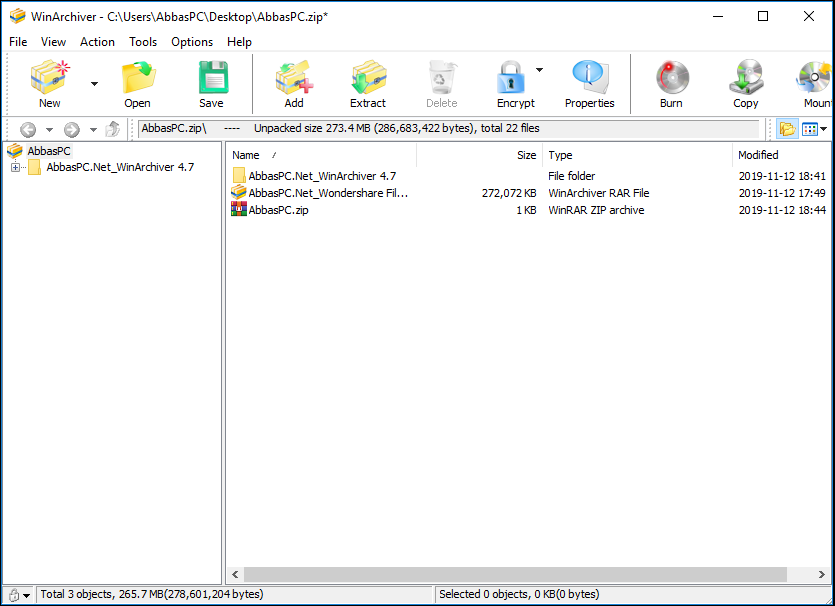
Task: Select the AbbasPC.Net_Wondershare Fil... file row
Action: pos(528,193)
